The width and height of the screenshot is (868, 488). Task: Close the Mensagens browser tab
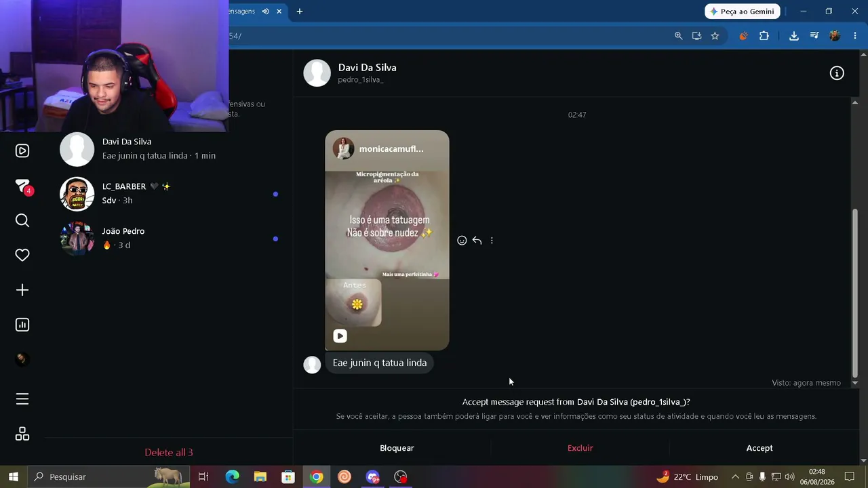(279, 12)
